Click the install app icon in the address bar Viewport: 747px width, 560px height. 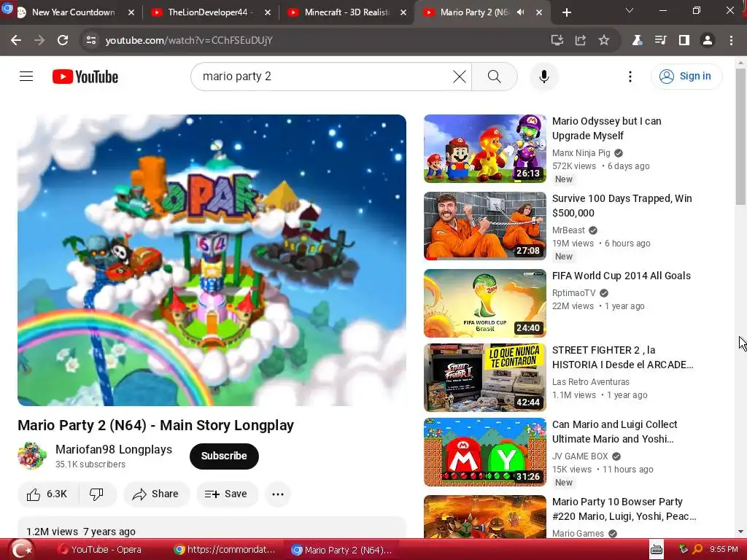pos(557,41)
